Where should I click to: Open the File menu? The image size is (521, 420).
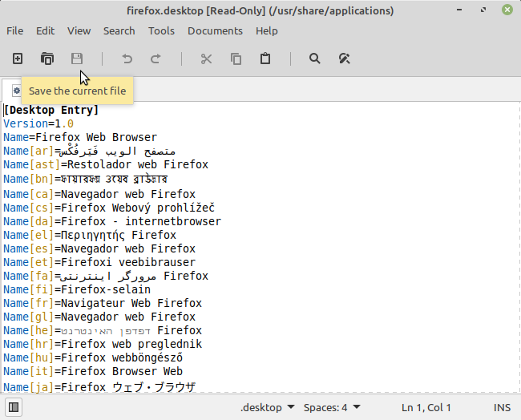[15, 31]
